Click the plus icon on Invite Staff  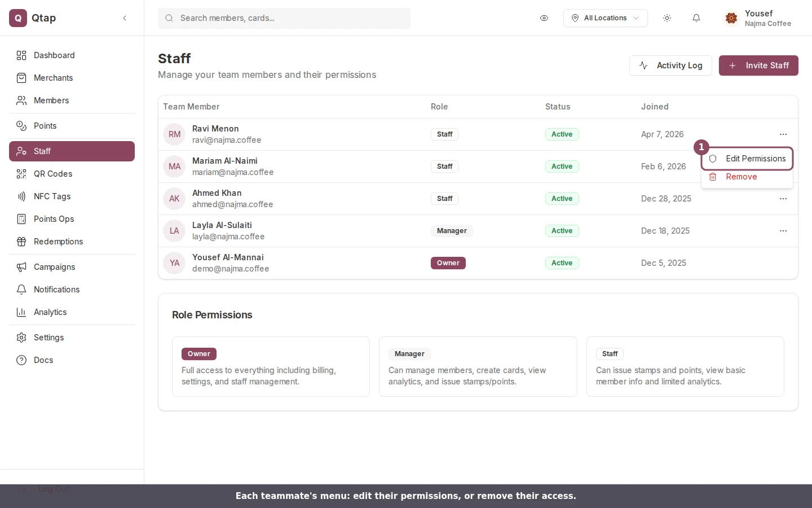tap(732, 65)
